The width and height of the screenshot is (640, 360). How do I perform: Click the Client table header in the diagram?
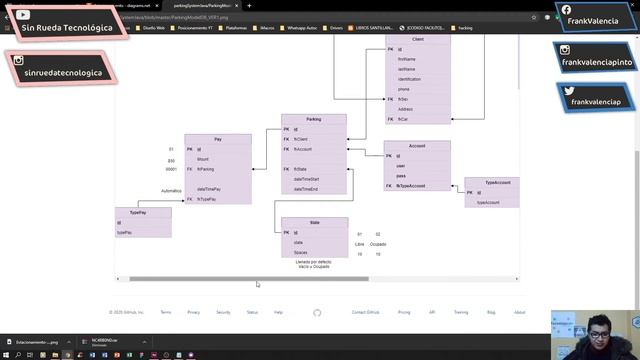click(x=418, y=40)
